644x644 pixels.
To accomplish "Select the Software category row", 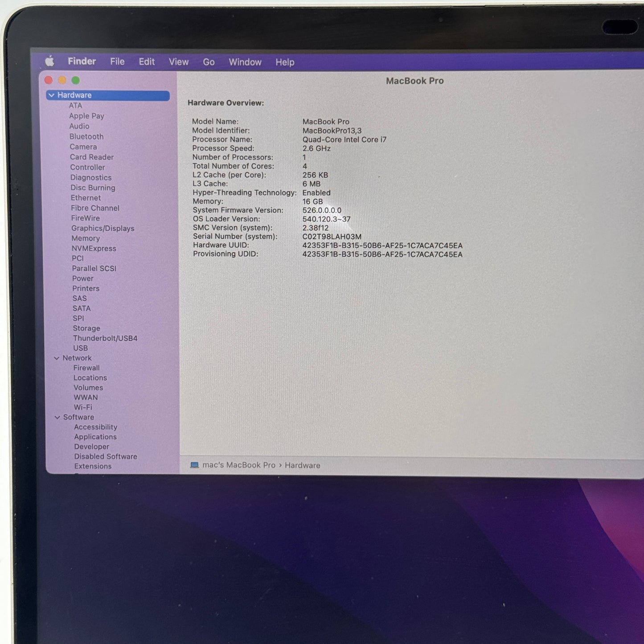I will [x=78, y=417].
